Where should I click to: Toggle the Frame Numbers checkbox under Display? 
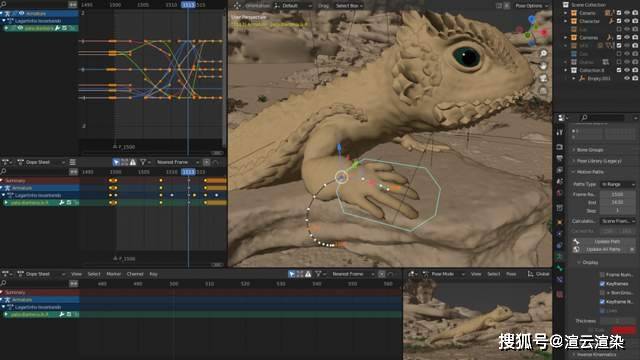tap(602, 275)
